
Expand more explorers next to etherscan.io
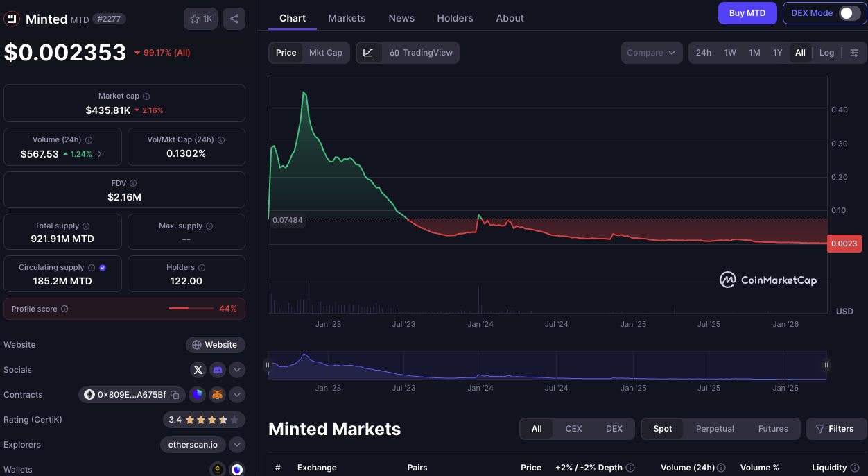point(236,444)
